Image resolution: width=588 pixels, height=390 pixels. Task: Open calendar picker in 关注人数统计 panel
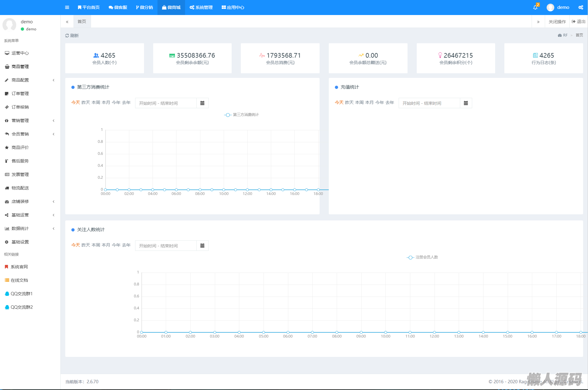pos(202,246)
